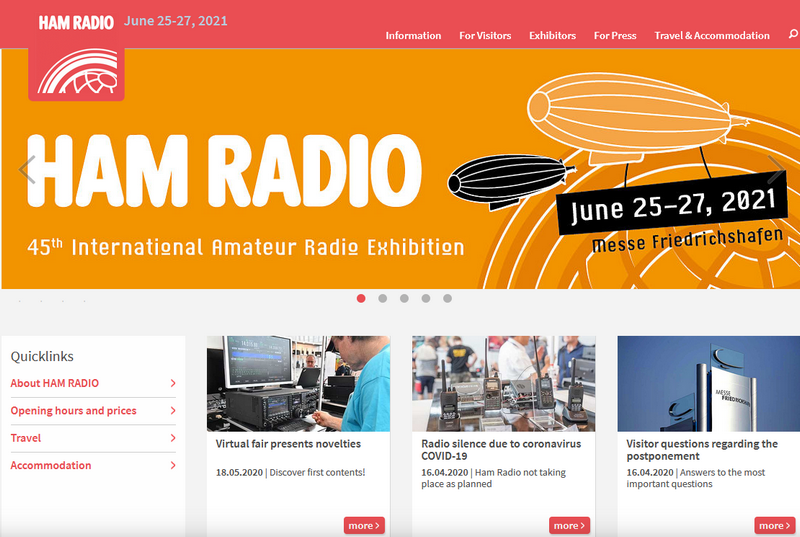Click June 25-27, 2021 header date
Screen dimensions: 800x537
176,21
